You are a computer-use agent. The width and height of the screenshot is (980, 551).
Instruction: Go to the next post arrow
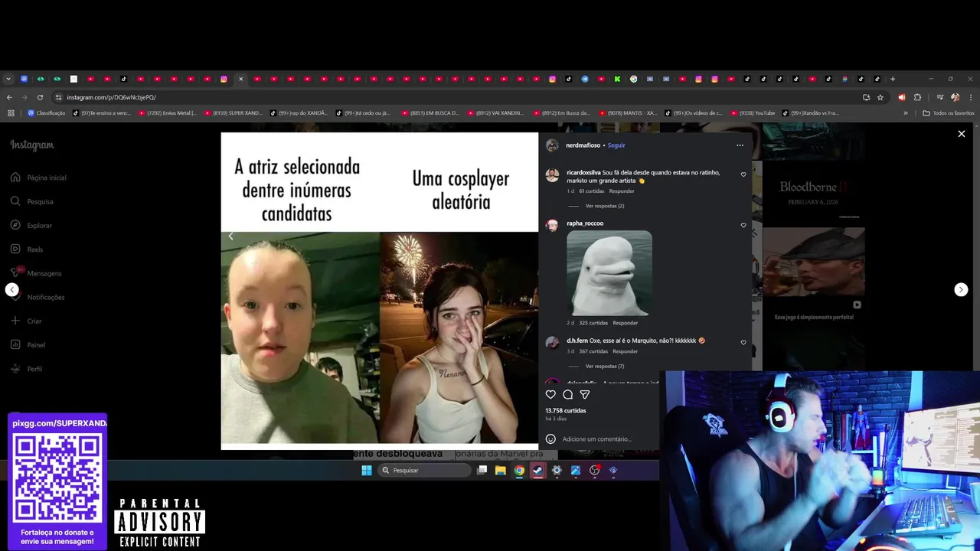tap(961, 290)
